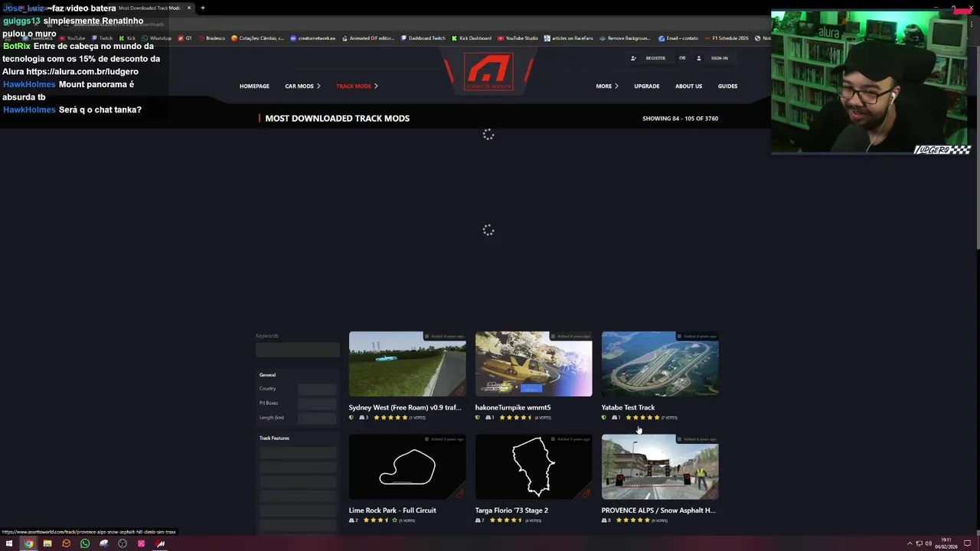The height and width of the screenshot is (551, 980).
Task: Open the YouTube Studio bookmark
Action: pos(518,38)
